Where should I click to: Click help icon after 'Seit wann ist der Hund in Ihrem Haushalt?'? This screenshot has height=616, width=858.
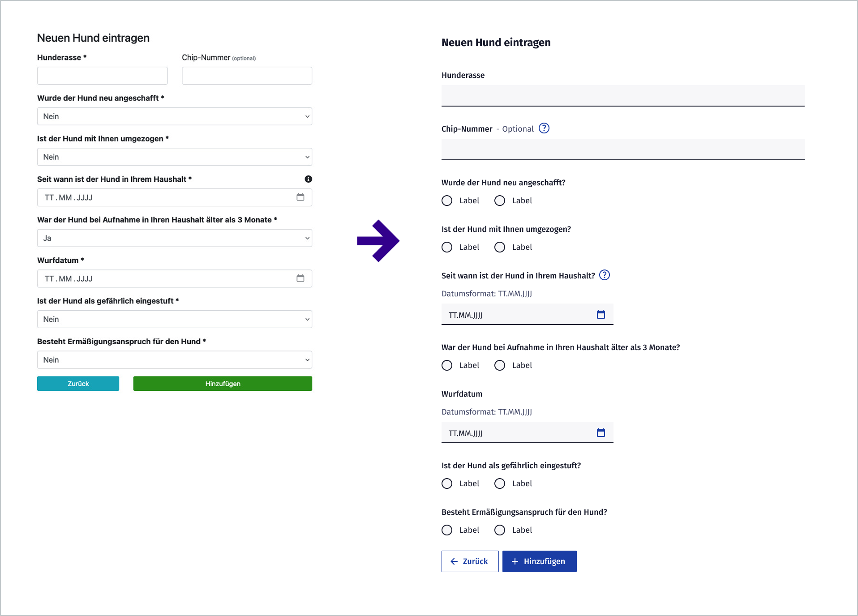(x=605, y=275)
